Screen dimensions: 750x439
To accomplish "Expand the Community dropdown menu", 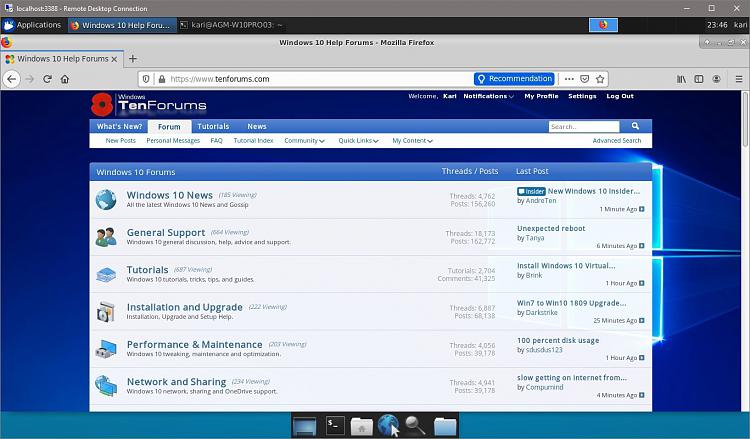I will point(304,141).
